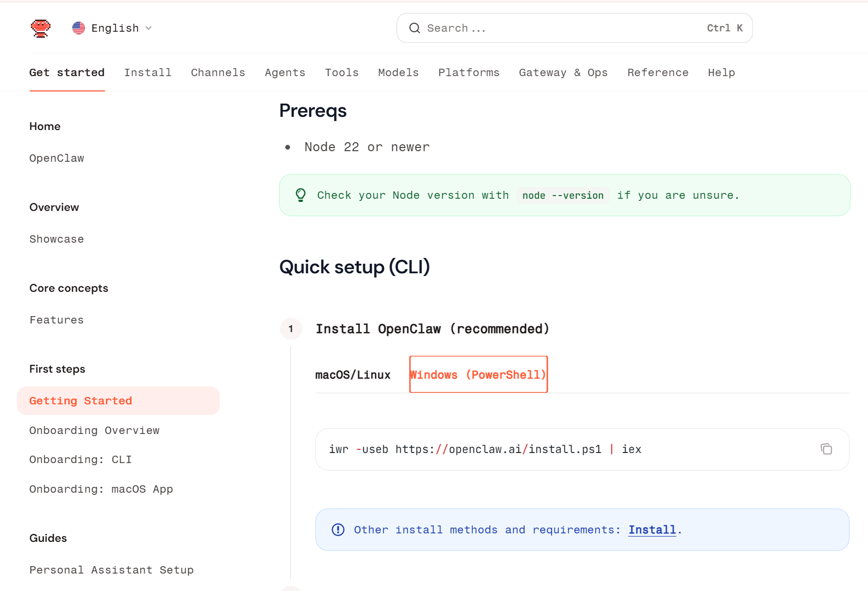Select Windows (PowerShell) install tab

[x=478, y=375]
